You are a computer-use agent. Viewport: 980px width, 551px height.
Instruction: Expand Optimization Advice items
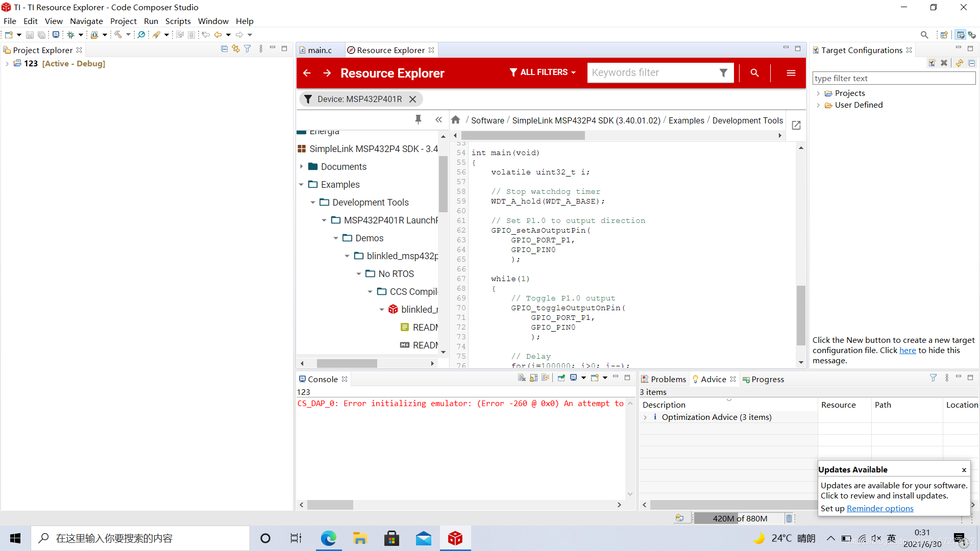(646, 417)
